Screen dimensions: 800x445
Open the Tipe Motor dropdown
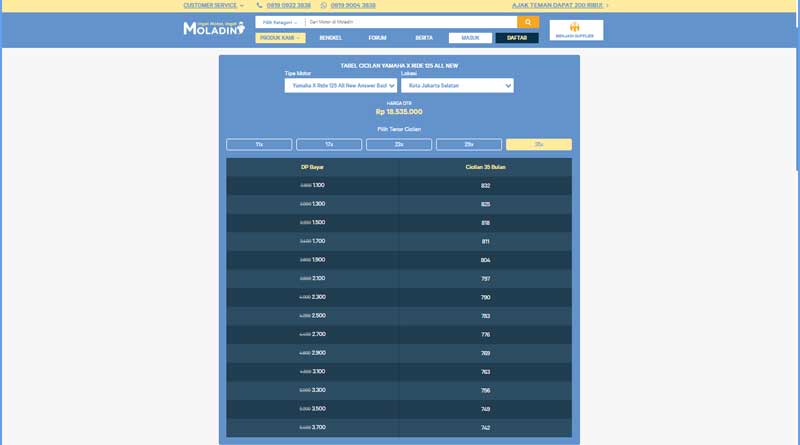tap(341, 86)
